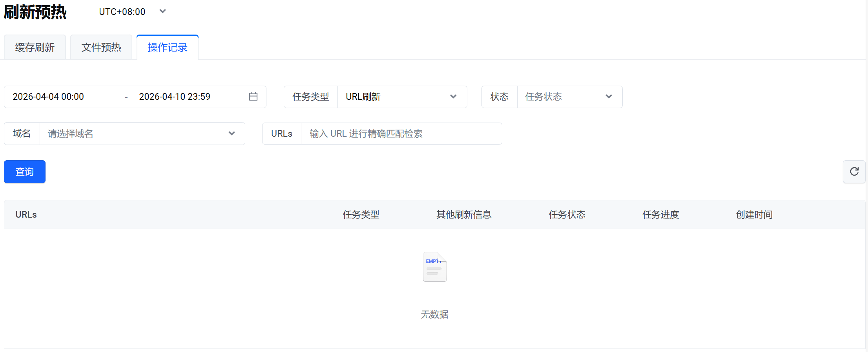Click the 无数据 empty text
The image size is (868, 352).
click(434, 314)
